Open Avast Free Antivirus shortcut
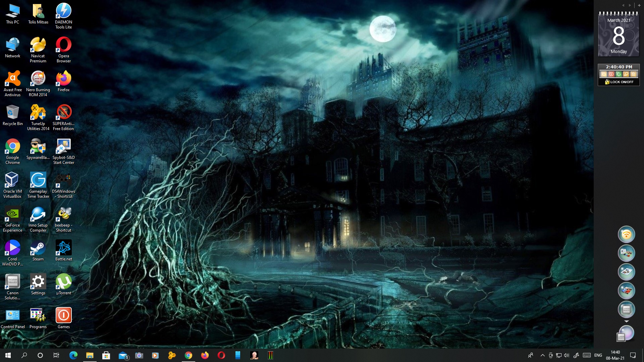The image size is (644, 362). coord(13,84)
